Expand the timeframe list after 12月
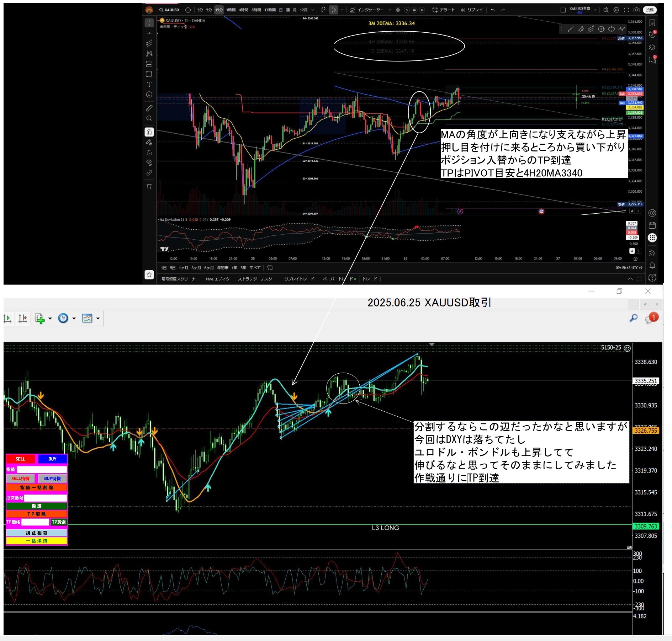Screen dimensions: 672x641 (x=313, y=10)
